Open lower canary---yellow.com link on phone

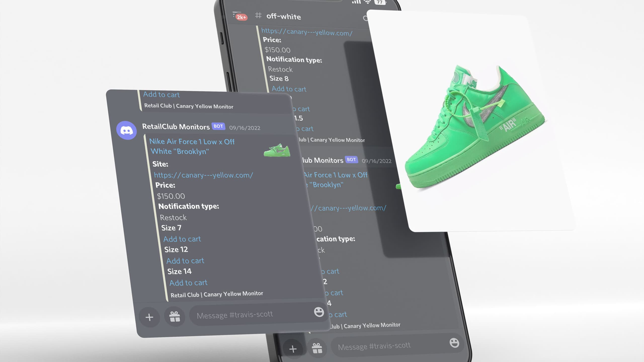click(348, 208)
